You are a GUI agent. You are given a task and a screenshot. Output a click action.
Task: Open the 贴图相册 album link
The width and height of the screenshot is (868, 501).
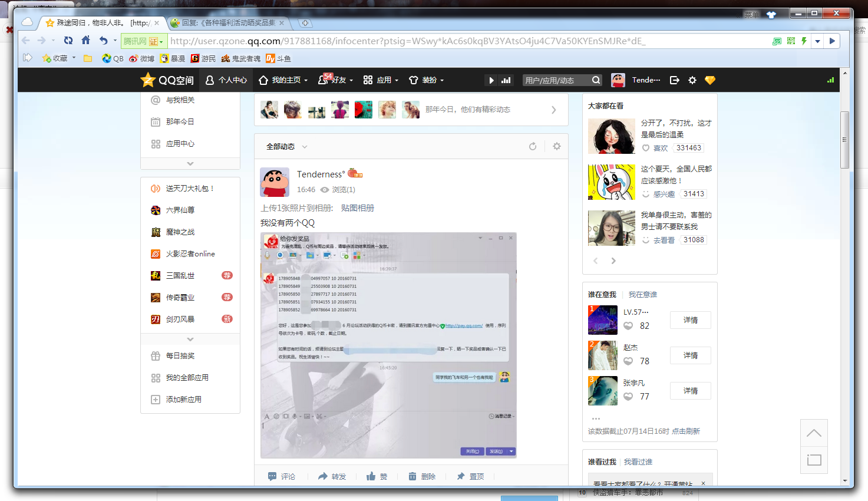tap(358, 208)
